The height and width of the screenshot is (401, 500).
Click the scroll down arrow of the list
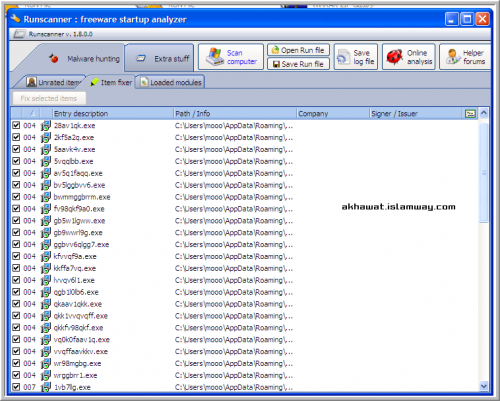(484, 386)
